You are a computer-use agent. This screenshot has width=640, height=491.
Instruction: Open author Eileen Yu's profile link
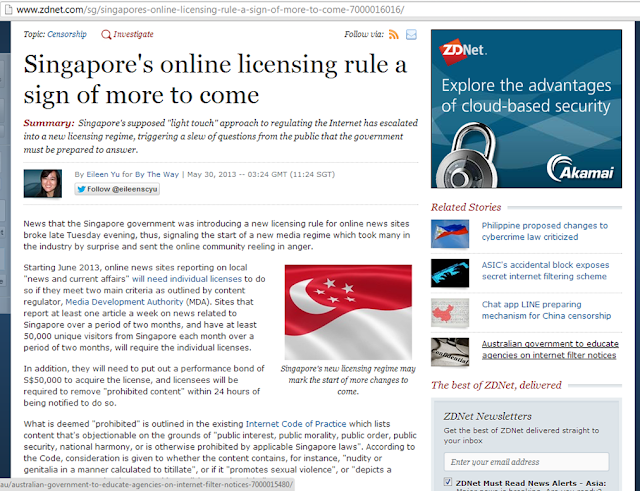tap(103, 174)
